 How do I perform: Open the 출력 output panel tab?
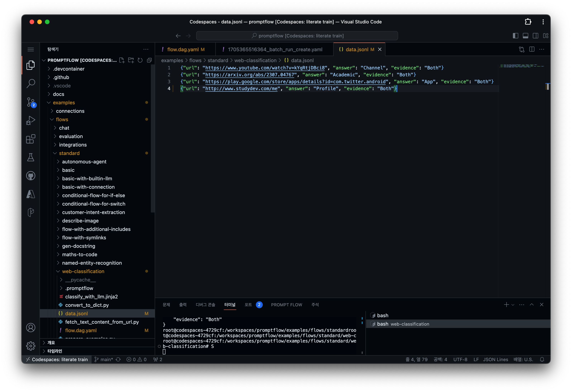183,305
